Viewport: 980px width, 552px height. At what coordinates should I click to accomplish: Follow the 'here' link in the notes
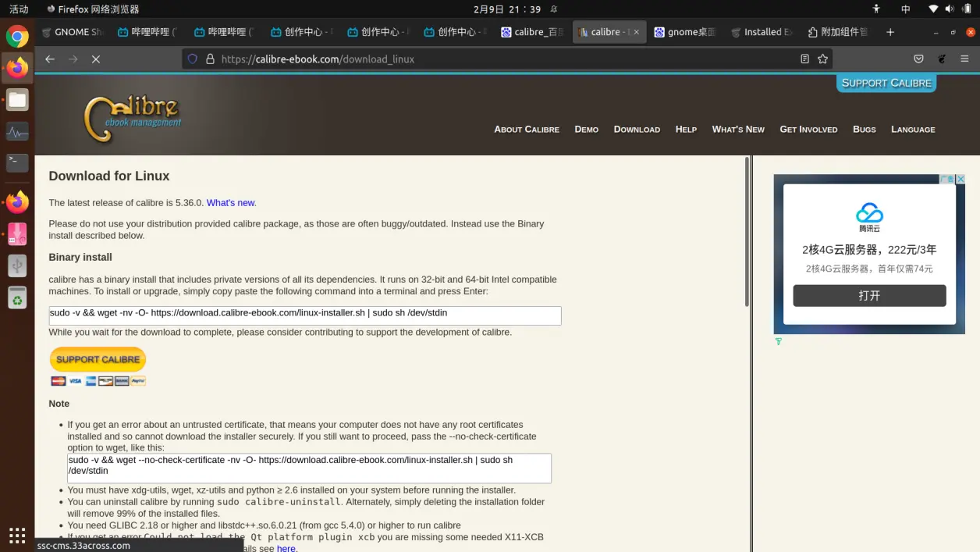286,548
